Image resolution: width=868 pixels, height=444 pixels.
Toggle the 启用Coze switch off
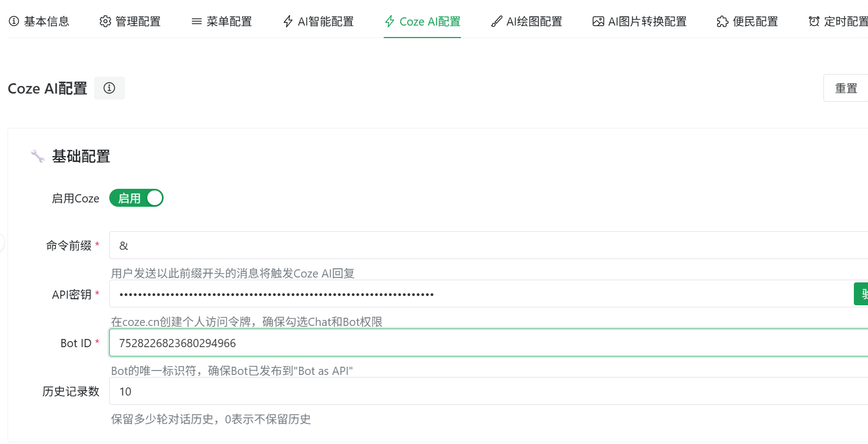pyautogui.click(x=136, y=198)
